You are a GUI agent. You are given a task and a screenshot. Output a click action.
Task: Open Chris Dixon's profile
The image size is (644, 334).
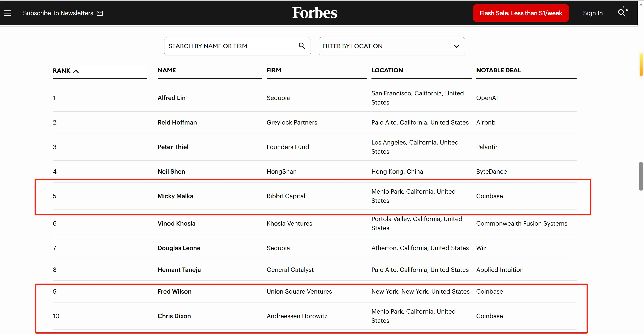pos(174,316)
